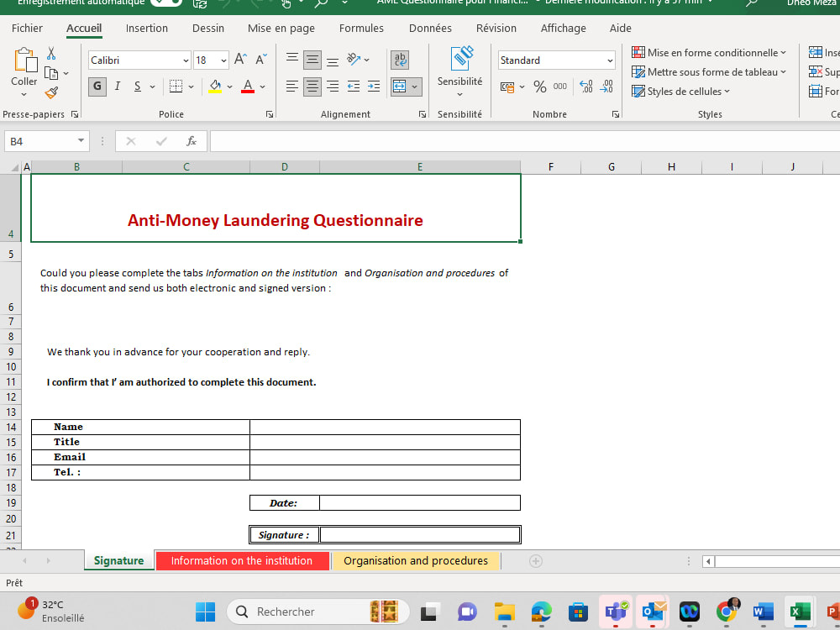Switch to the Formules ribbon tab

tap(361, 28)
